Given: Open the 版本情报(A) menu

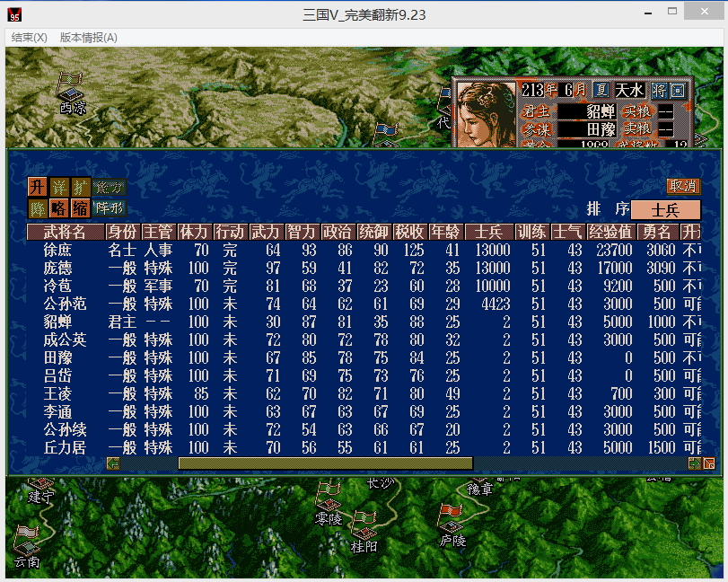Looking at the screenshot, I should click(x=88, y=38).
